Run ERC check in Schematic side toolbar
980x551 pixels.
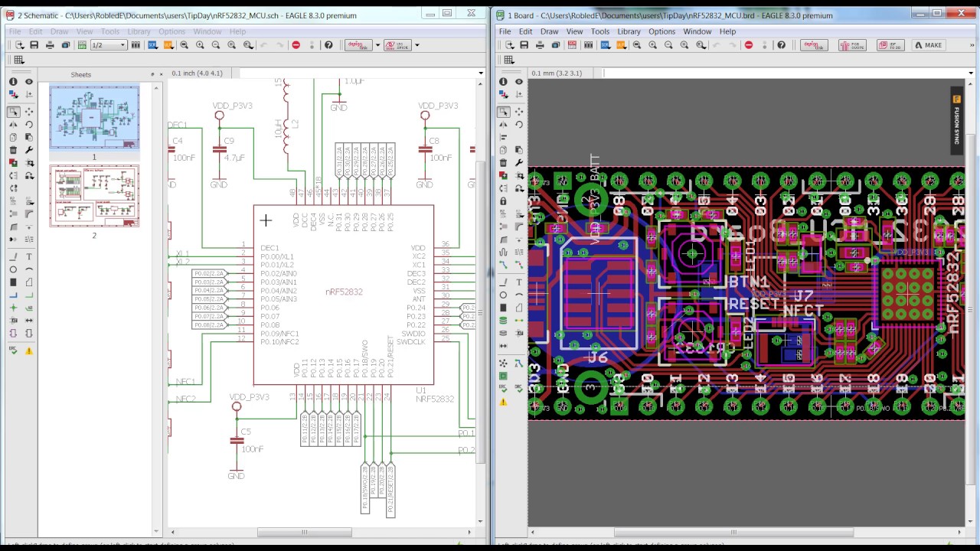click(x=13, y=350)
